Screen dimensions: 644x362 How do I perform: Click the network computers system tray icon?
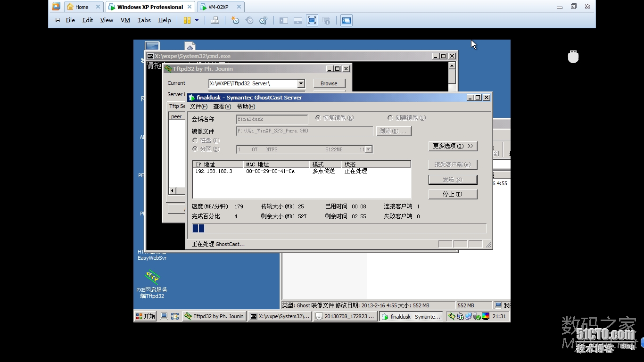pos(469,316)
